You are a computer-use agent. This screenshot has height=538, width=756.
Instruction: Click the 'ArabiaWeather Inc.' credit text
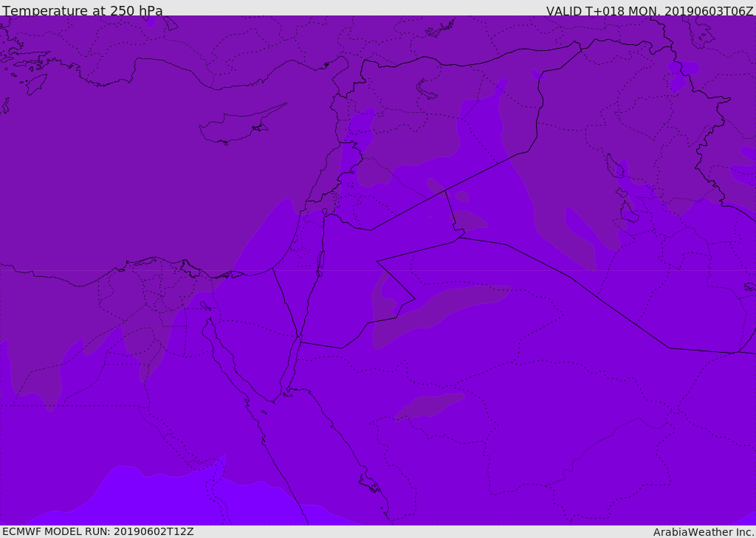703,532
